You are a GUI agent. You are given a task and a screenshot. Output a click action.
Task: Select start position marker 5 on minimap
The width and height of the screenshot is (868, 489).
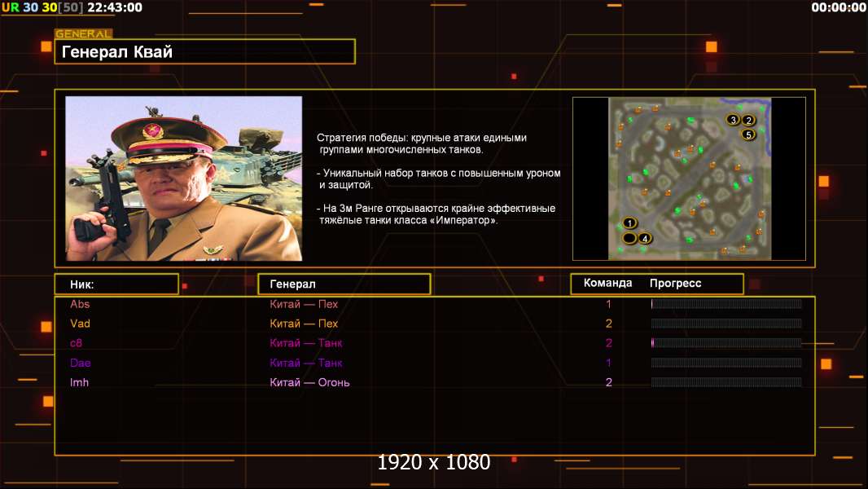pos(748,134)
